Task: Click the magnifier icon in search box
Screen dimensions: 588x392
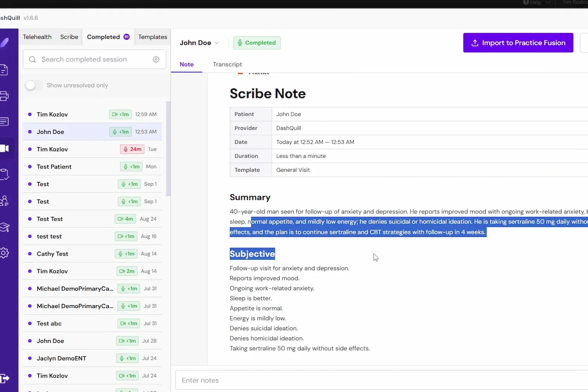Action: [33, 59]
